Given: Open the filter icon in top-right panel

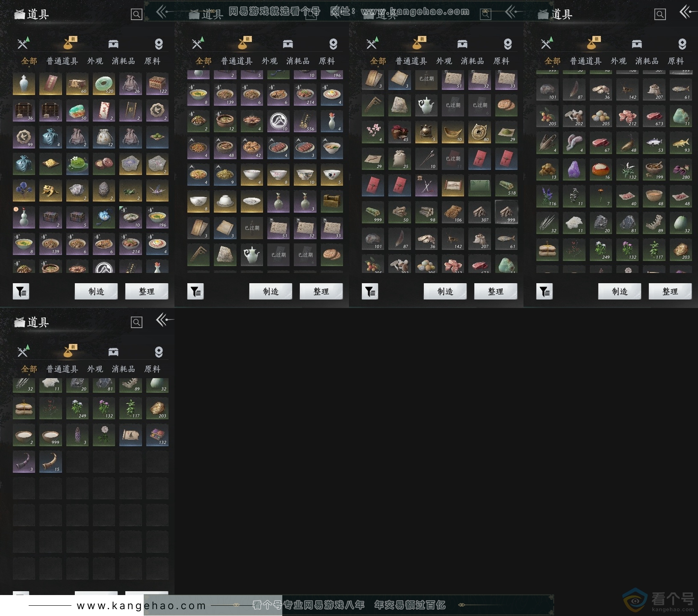Looking at the screenshot, I should pos(544,292).
